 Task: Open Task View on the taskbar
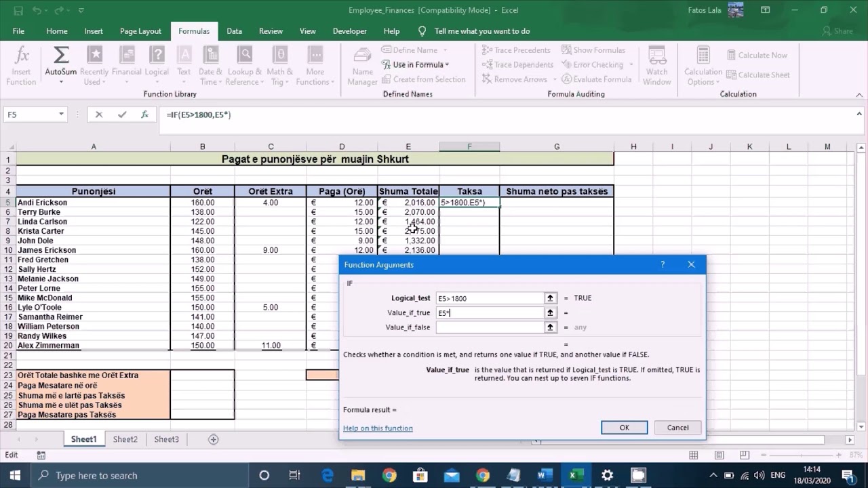(x=295, y=475)
